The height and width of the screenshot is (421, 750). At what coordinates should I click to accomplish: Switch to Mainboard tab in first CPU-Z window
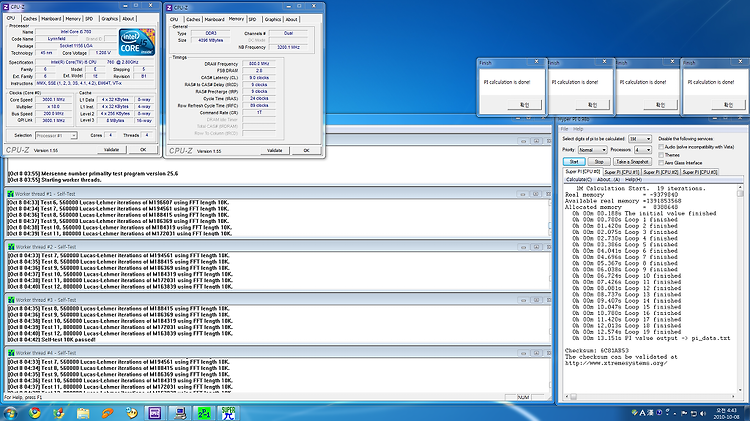click(x=51, y=19)
